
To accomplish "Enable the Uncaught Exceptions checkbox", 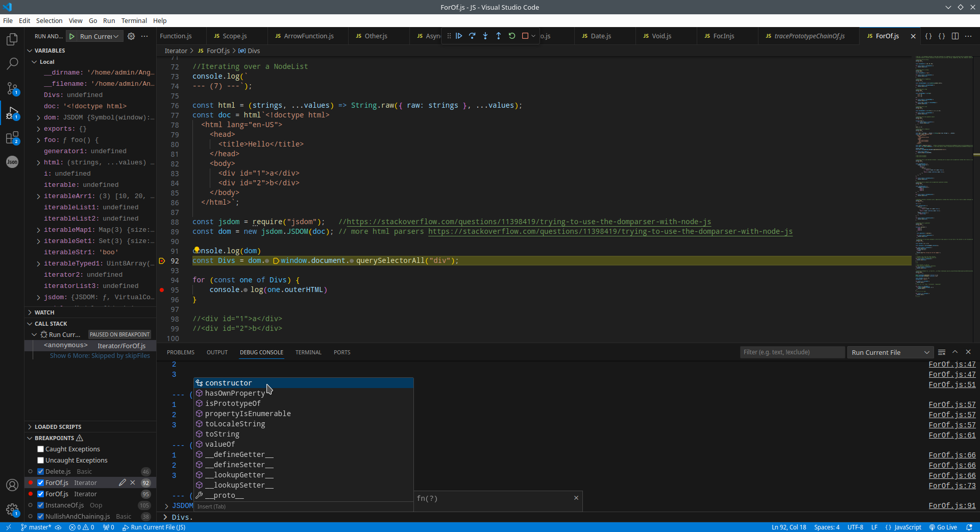I will 41,461.
